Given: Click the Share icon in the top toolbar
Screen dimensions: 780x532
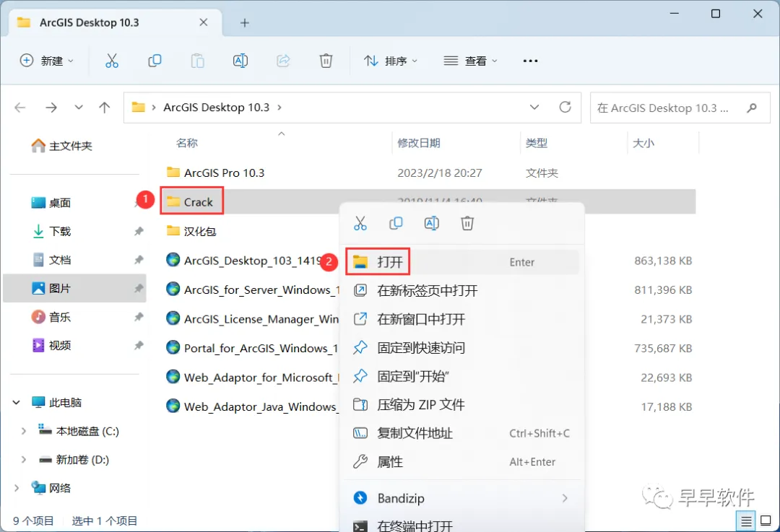Looking at the screenshot, I should pos(283,61).
